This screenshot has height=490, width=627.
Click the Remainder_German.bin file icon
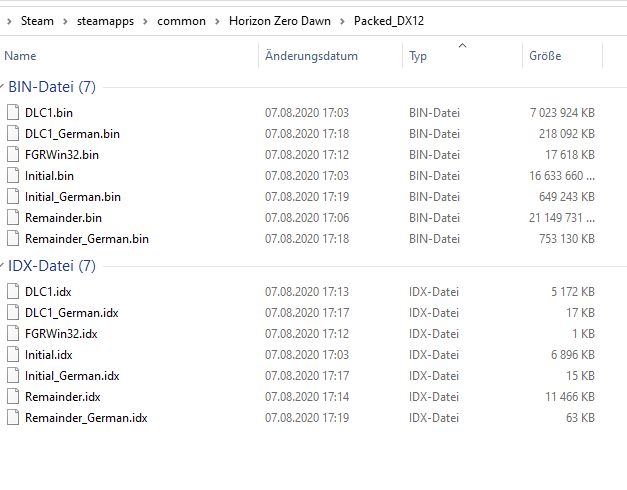point(13,238)
